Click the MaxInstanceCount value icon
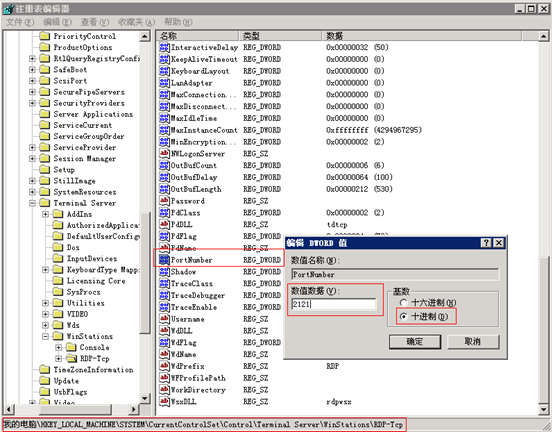 click(x=164, y=130)
